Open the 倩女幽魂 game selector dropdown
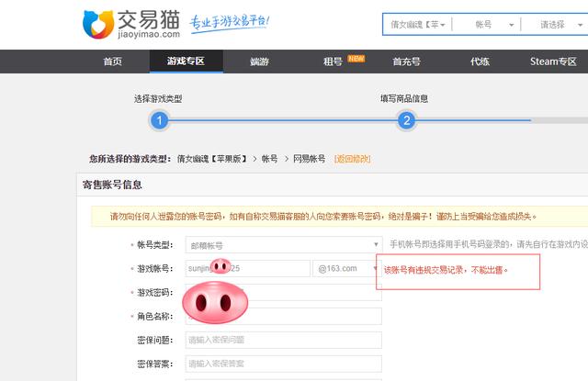This screenshot has height=381, width=588. click(417, 25)
